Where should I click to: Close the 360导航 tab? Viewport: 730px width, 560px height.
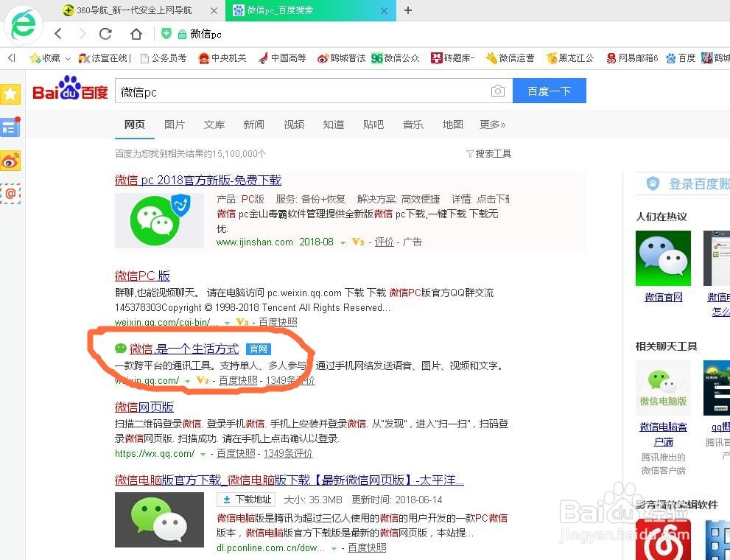214,10
